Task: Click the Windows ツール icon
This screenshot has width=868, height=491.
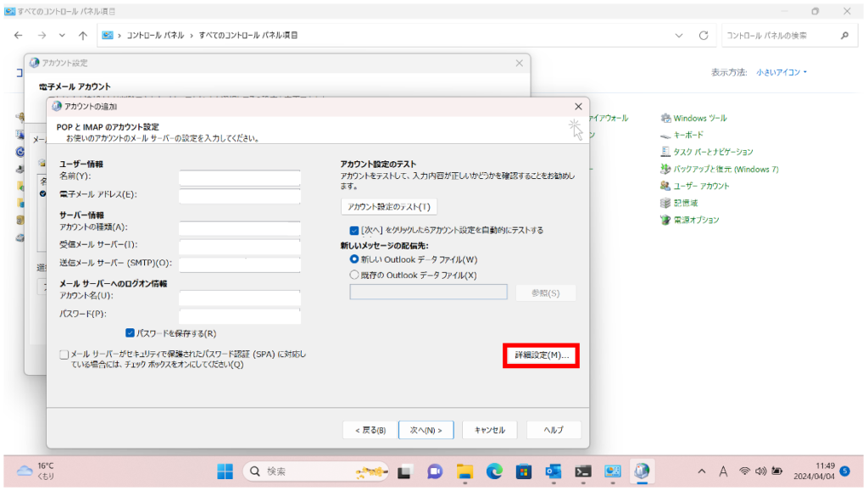Action: click(x=666, y=118)
